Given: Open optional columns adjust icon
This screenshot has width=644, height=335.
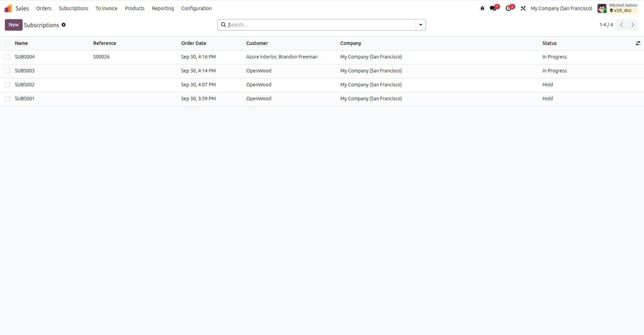Looking at the screenshot, I should coord(638,43).
